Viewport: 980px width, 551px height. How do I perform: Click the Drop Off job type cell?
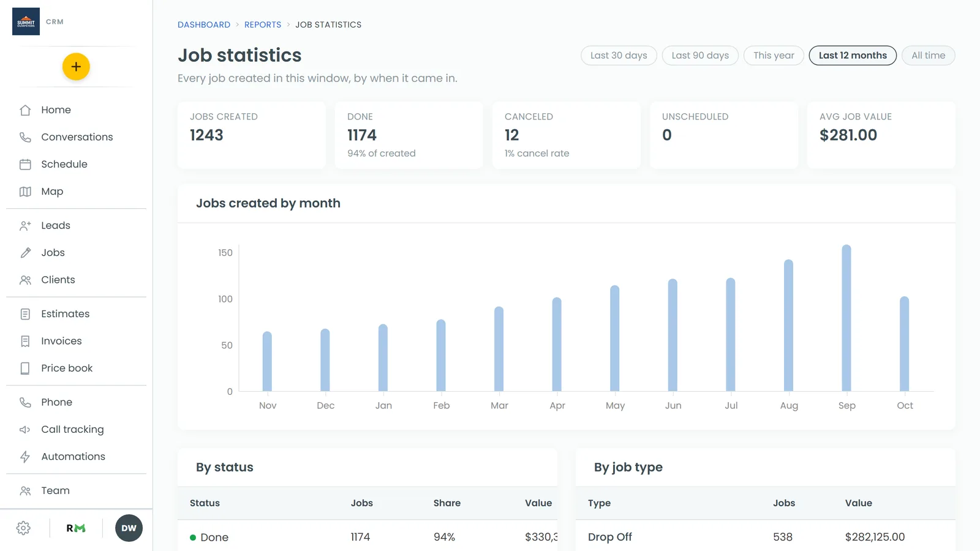click(x=610, y=537)
